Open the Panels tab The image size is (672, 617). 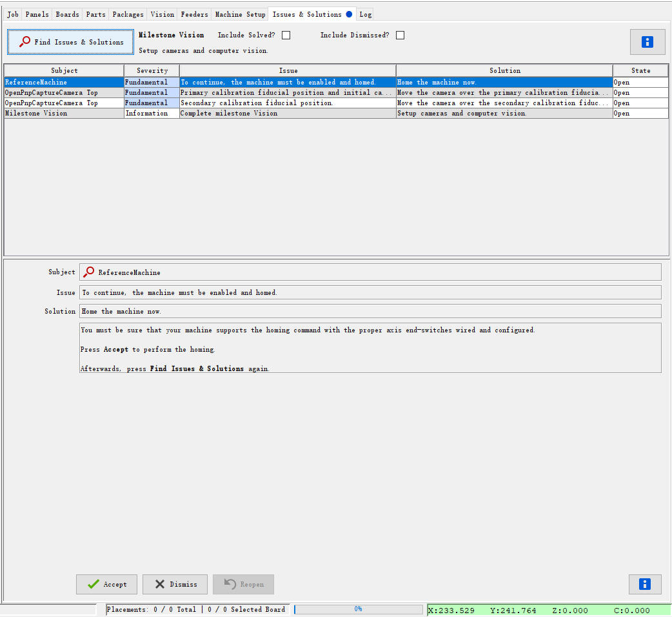click(x=37, y=14)
